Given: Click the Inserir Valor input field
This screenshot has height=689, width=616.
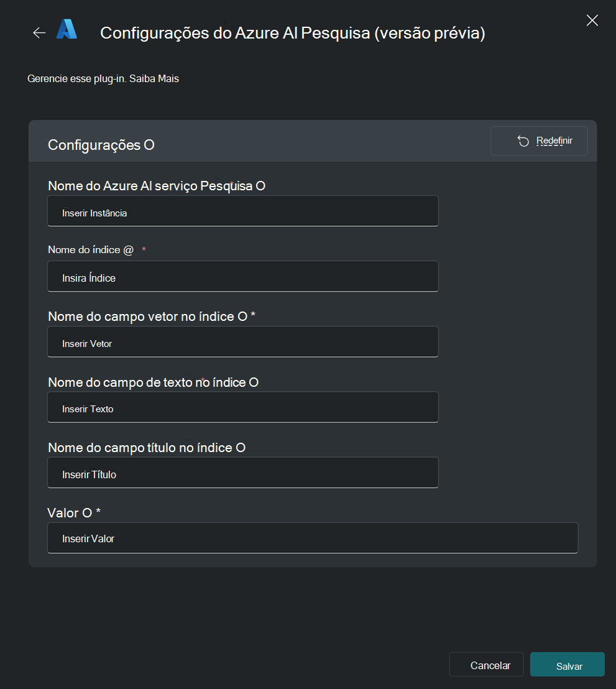Looking at the screenshot, I should pos(313,538).
